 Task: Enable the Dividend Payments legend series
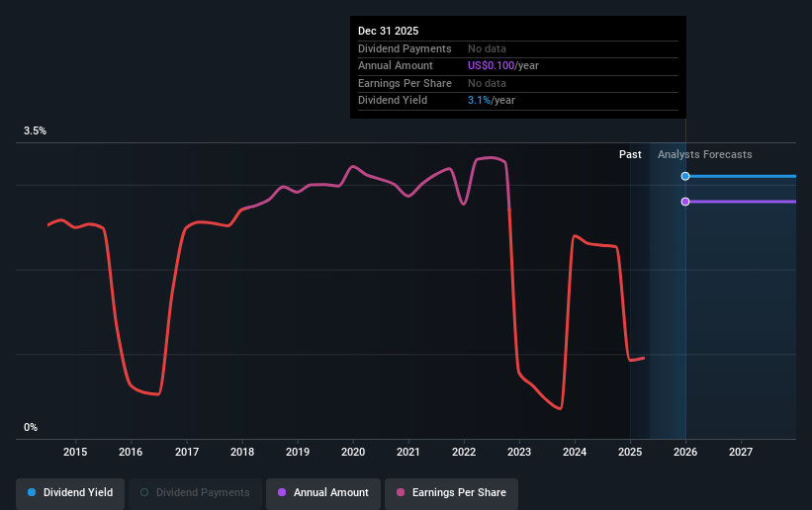click(195, 493)
